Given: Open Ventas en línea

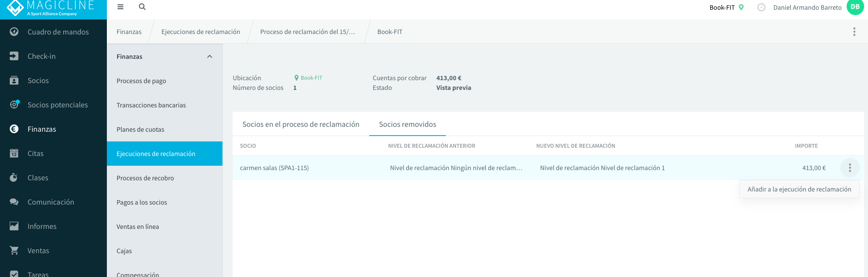Looking at the screenshot, I should [x=165, y=226].
